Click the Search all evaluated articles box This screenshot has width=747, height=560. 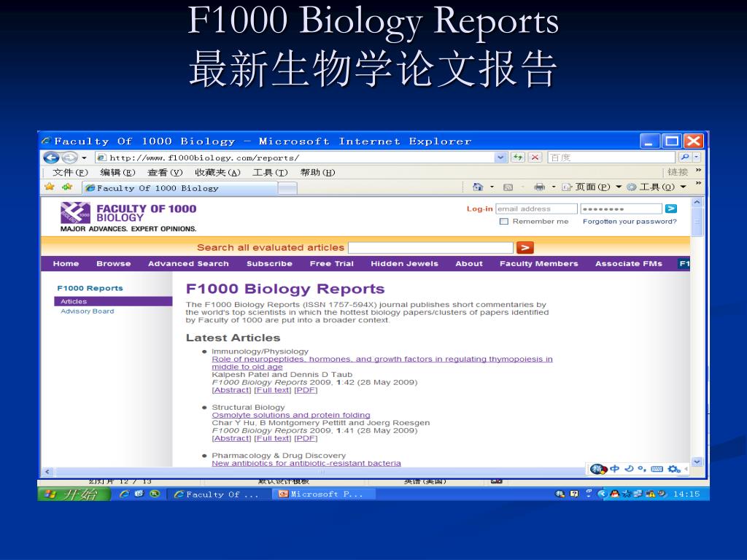click(x=430, y=248)
